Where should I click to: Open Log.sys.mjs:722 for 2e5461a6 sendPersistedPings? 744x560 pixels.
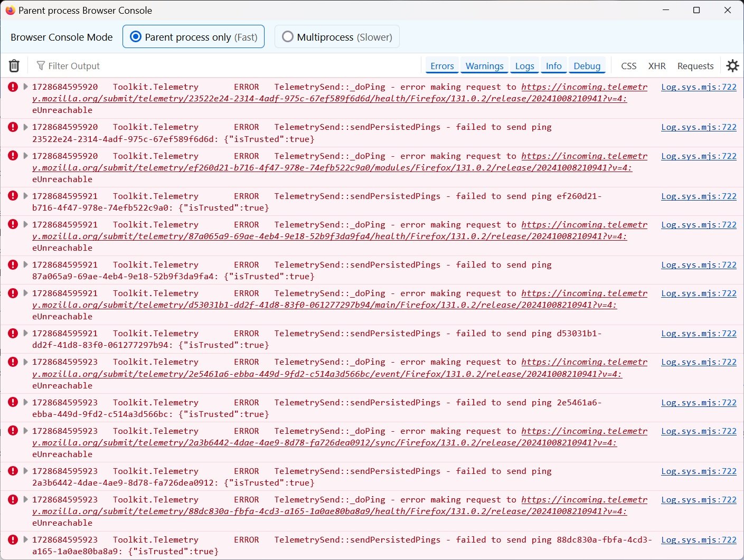point(699,403)
